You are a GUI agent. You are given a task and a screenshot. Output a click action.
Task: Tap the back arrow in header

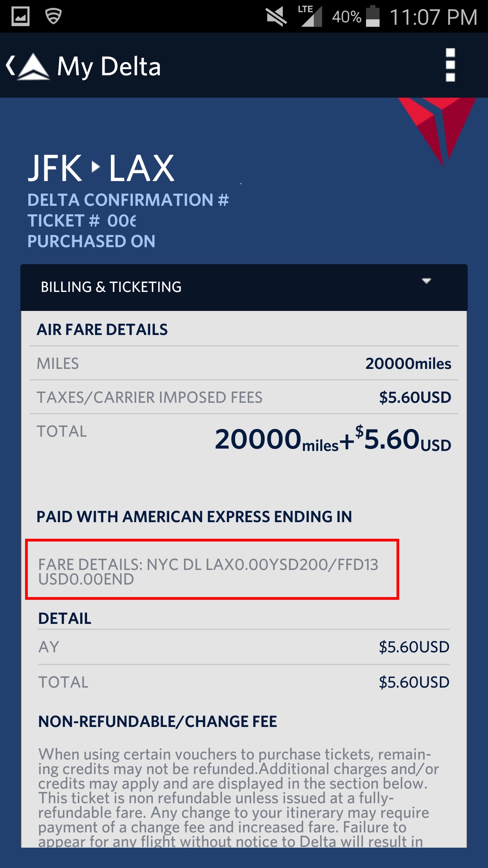pyautogui.click(x=11, y=65)
